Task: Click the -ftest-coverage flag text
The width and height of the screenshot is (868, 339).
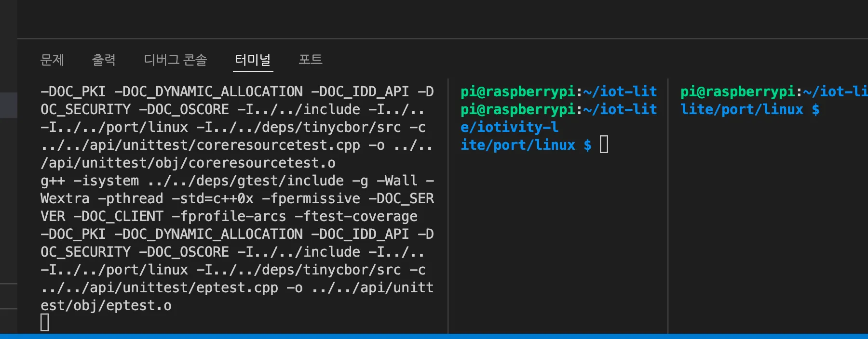Action: (x=356, y=217)
